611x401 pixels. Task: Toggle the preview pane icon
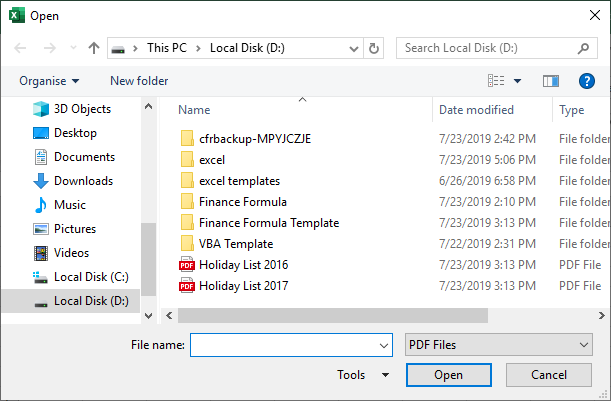pos(550,81)
